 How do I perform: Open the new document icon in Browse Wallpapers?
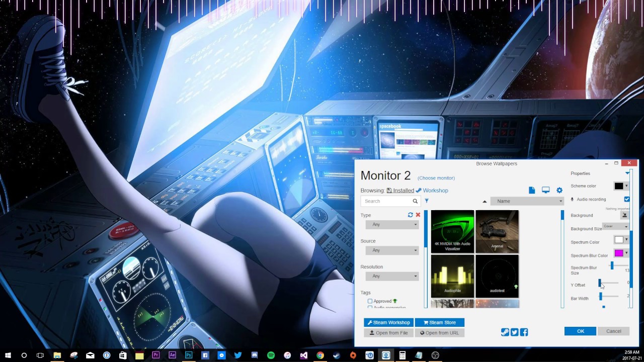(x=532, y=190)
